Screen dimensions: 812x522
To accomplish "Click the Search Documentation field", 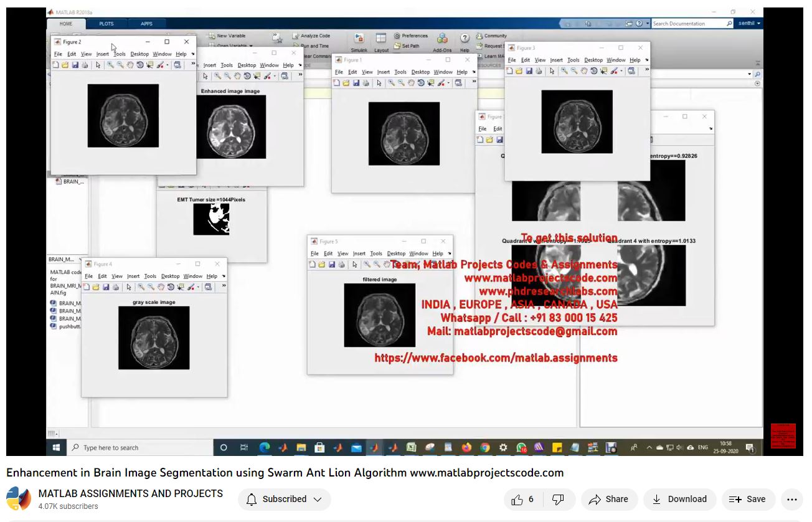I will click(688, 24).
